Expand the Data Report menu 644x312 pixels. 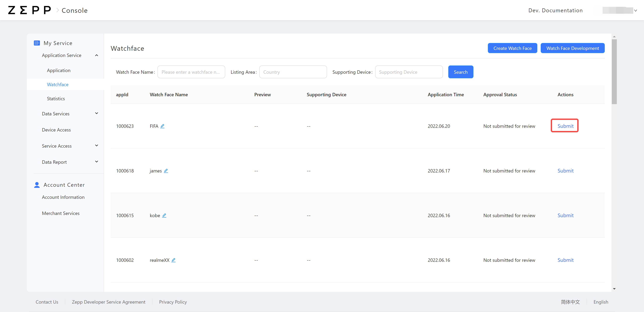[x=96, y=162]
